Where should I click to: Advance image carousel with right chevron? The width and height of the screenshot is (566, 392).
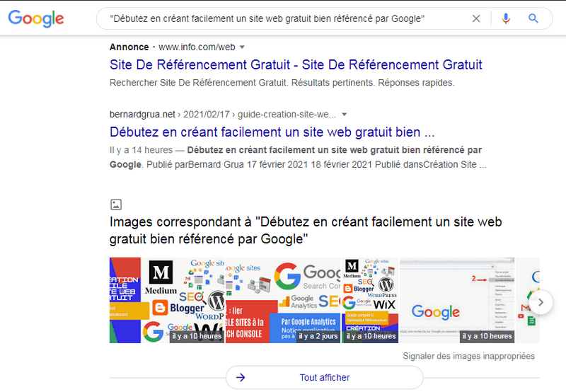(541, 302)
